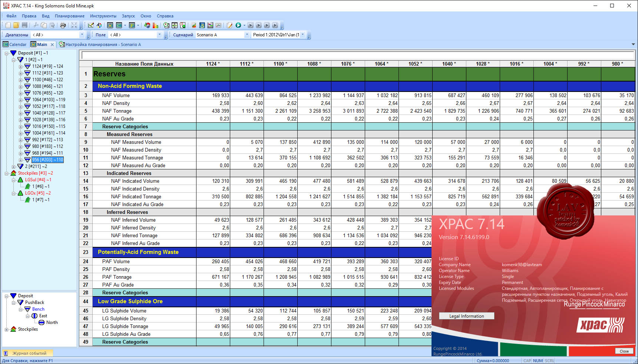This screenshot has height=364, width=638.
Task: Click the 1124 * column header
Action: [213, 64]
